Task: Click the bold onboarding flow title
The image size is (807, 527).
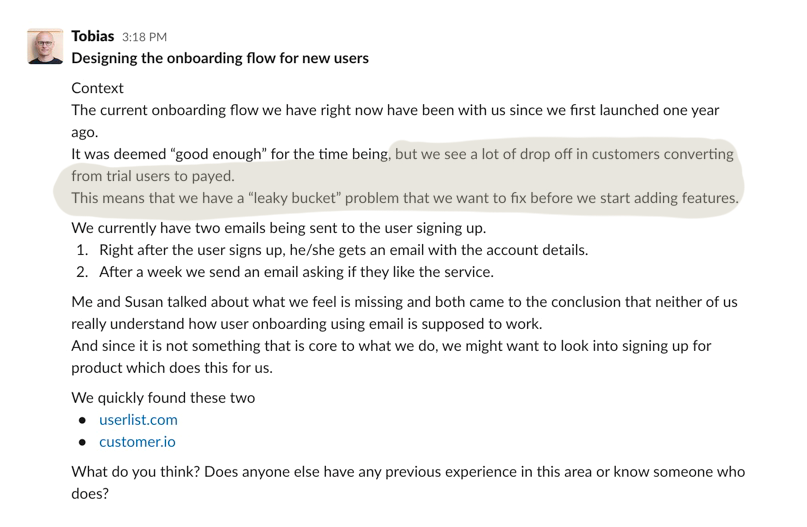Action: click(220, 58)
